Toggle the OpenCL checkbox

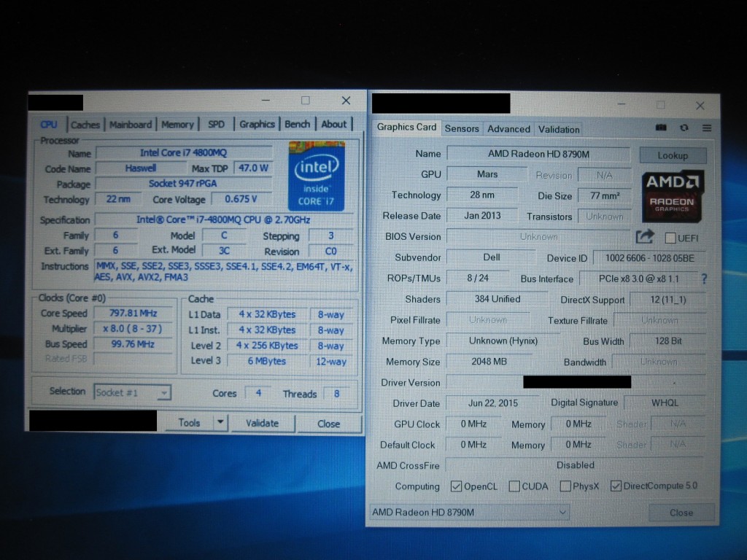(456, 486)
